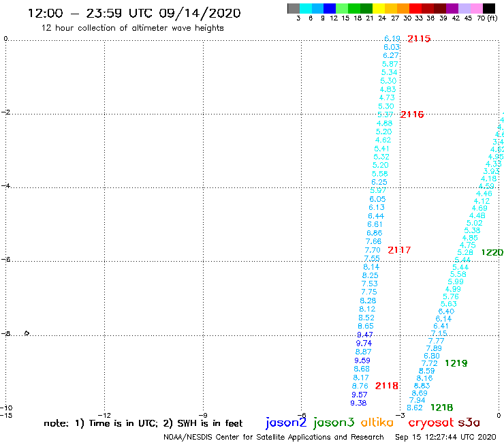Select the bright red legend swatch
504x443 pixels.
coord(415,9)
